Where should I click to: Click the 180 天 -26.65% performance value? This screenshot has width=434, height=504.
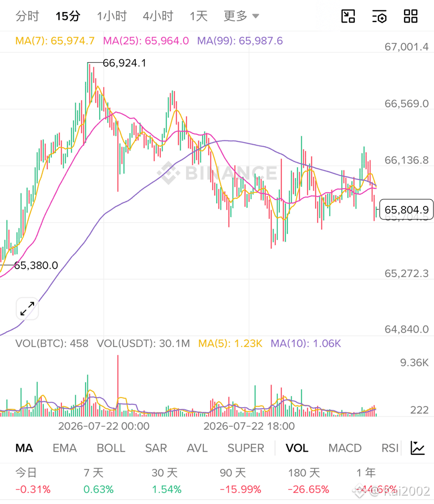[x=308, y=489]
